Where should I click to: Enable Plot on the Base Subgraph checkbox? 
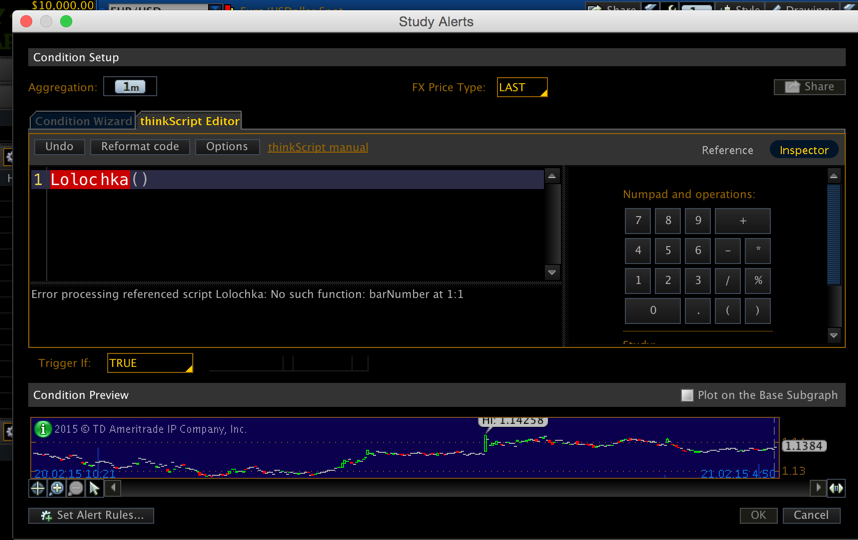687,395
